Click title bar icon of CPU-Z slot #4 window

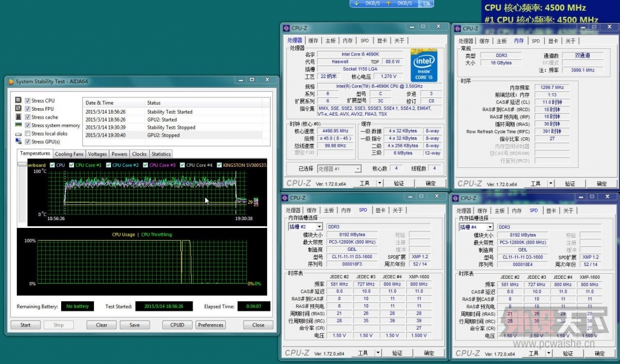[455, 198]
